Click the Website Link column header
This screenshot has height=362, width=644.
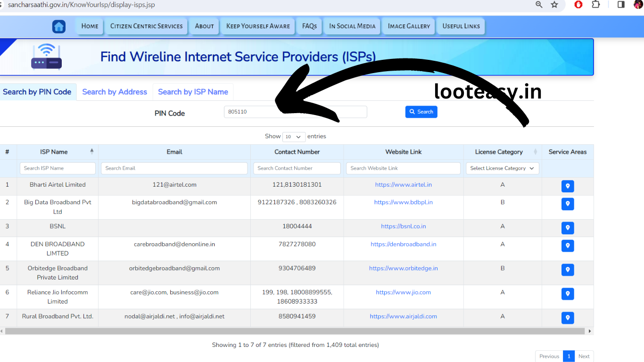[x=404, y=152]
